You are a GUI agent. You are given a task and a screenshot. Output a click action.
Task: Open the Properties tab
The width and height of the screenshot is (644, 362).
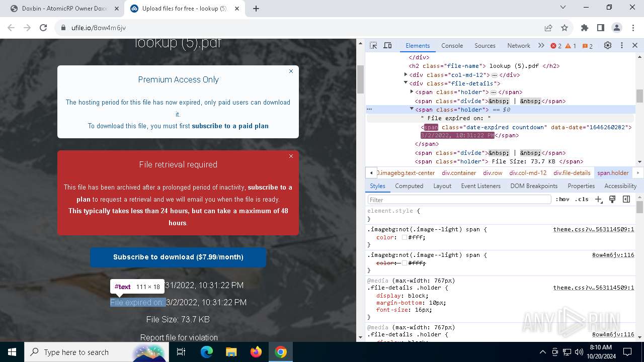click(581, 186)
